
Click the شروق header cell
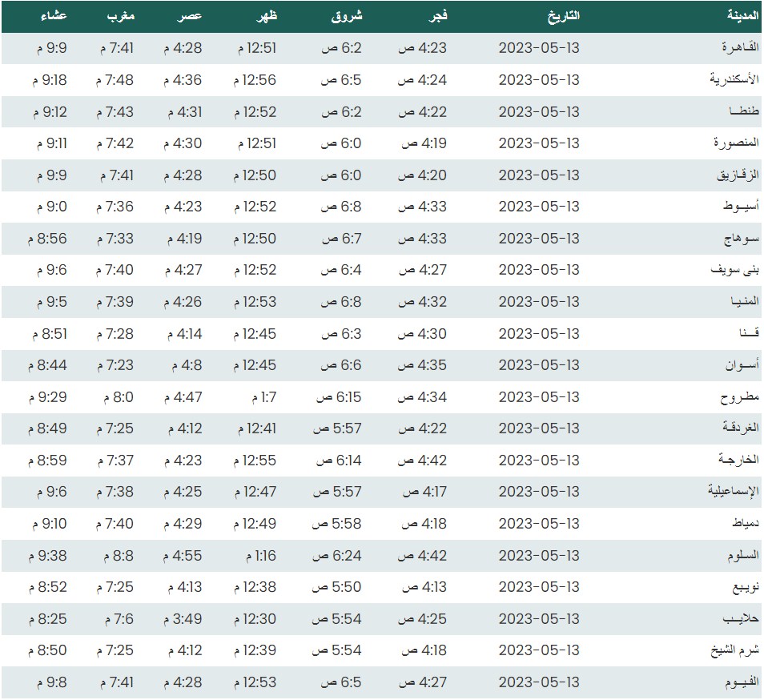(347, 16)
